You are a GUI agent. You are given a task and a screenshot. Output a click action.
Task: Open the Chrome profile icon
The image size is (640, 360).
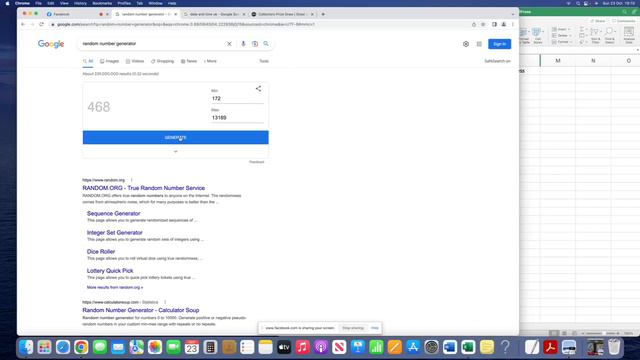(504, 24)
